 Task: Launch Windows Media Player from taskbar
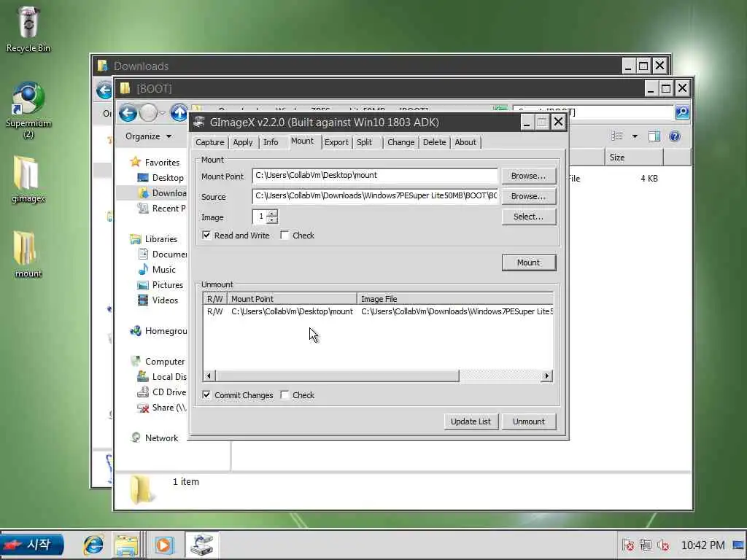tap(164, 545)
